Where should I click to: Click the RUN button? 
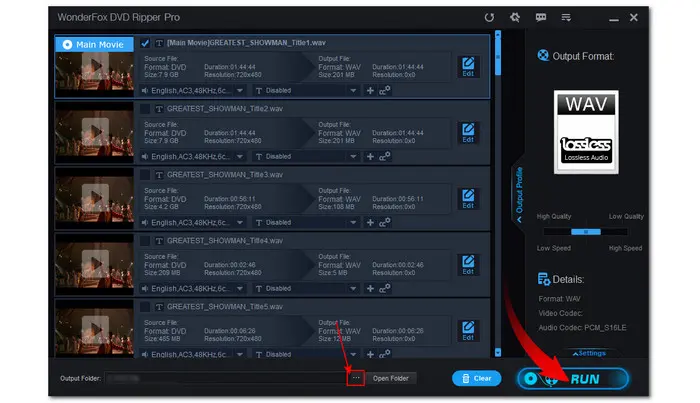(x=573, y=379)
